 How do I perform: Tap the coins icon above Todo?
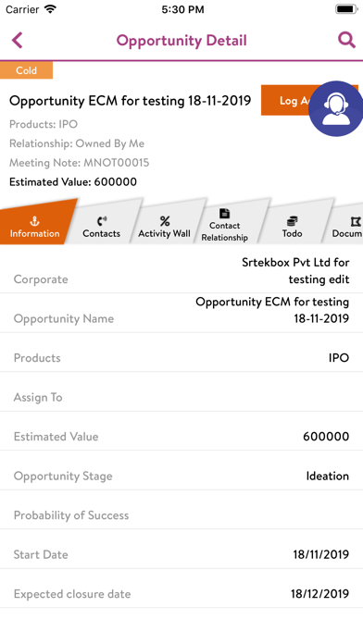tap(292, 221)
